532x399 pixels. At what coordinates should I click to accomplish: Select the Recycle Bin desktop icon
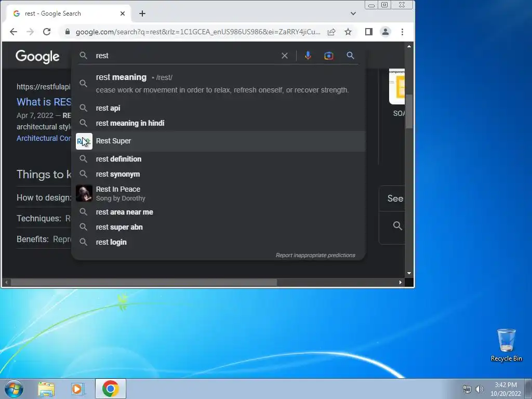[506, 345]
